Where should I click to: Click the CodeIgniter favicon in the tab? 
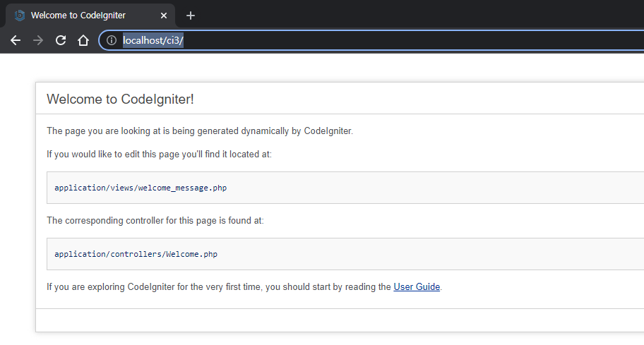click(19, 16)
